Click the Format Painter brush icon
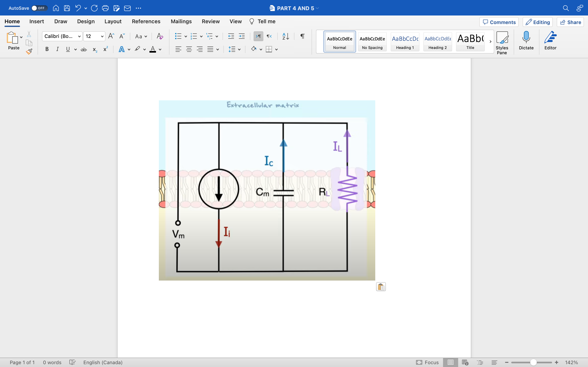The height and width of the screenshot is (367, 588). [29, 51]
